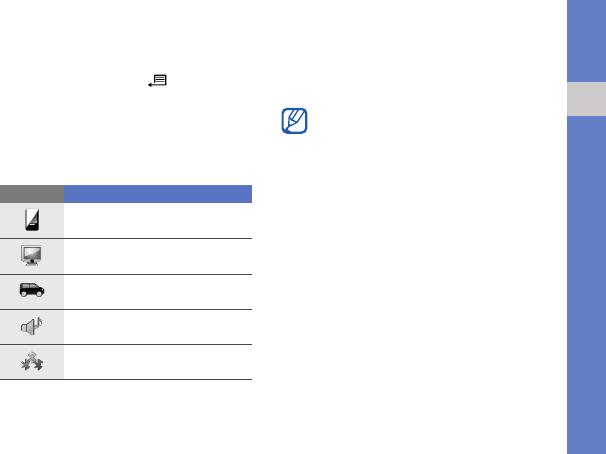Click the upper blue section of right sidebar

[x=586, y=41]
